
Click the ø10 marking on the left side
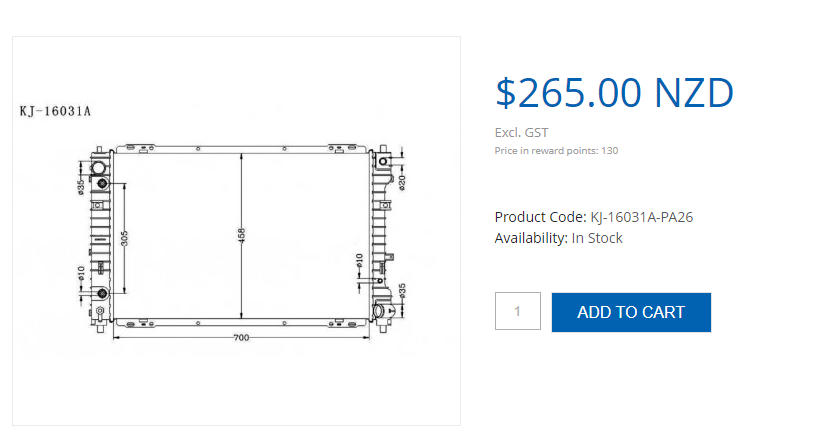pos(81,273)
